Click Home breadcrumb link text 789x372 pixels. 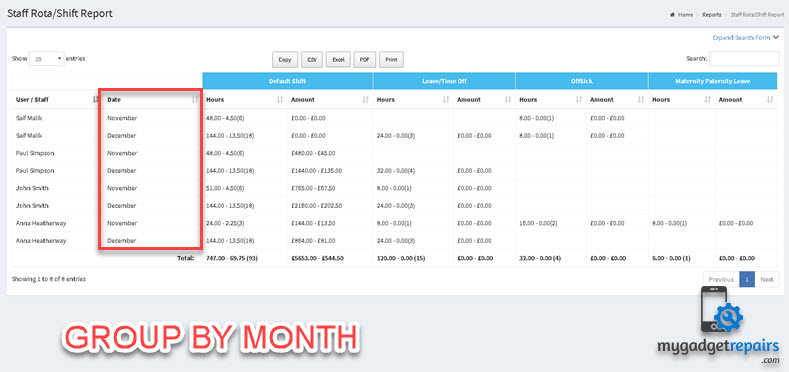[x=685, y=15]
